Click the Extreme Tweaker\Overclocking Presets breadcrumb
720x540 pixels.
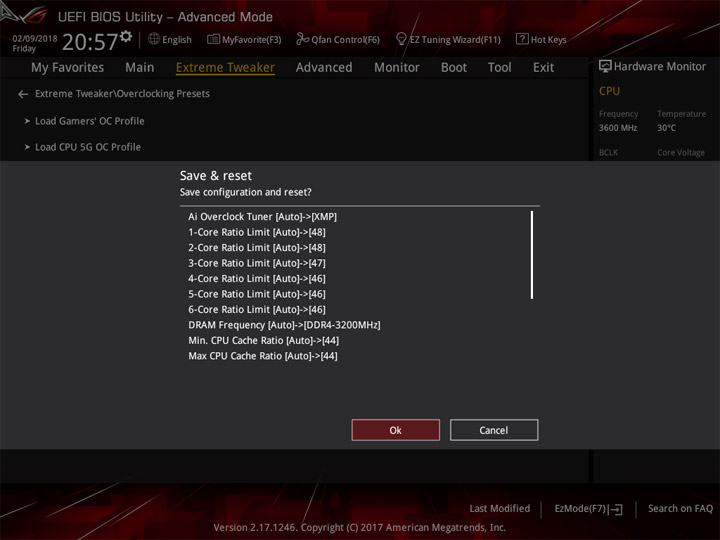[122, 94]
